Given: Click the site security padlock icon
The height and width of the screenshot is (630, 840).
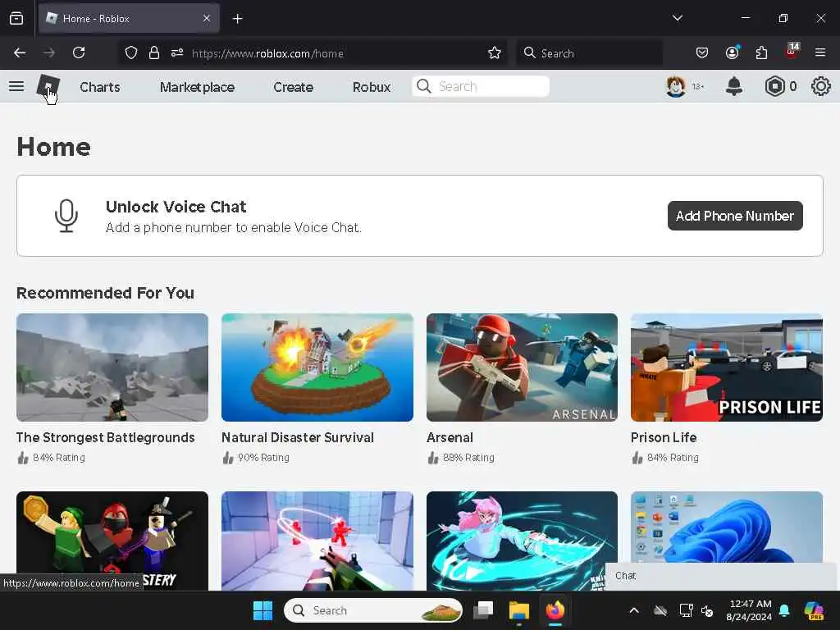Looking at the screenshot, I should tap(154, 52).
